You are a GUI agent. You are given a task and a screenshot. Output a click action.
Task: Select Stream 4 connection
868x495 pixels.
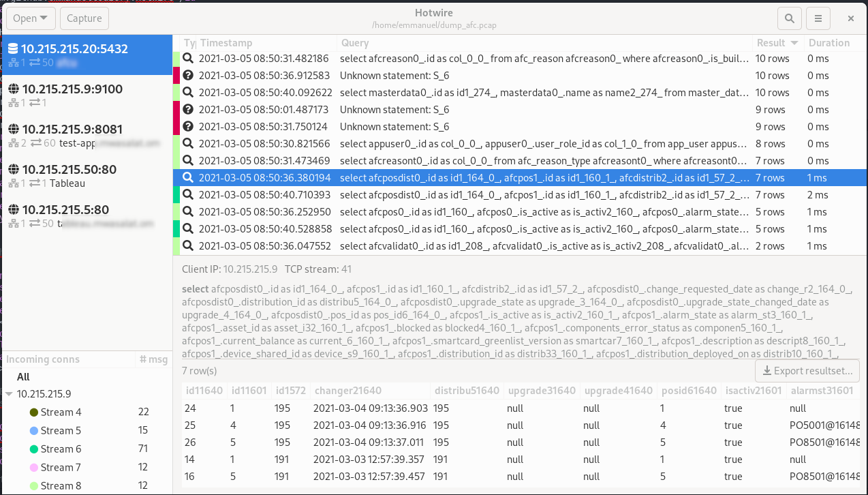point(87,412)
